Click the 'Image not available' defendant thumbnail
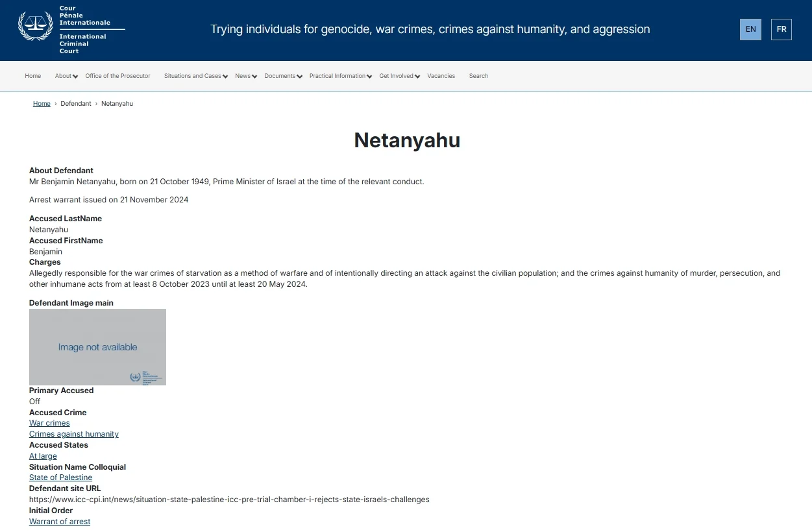This screenshot has width=812, height=532. click(97, 346)
